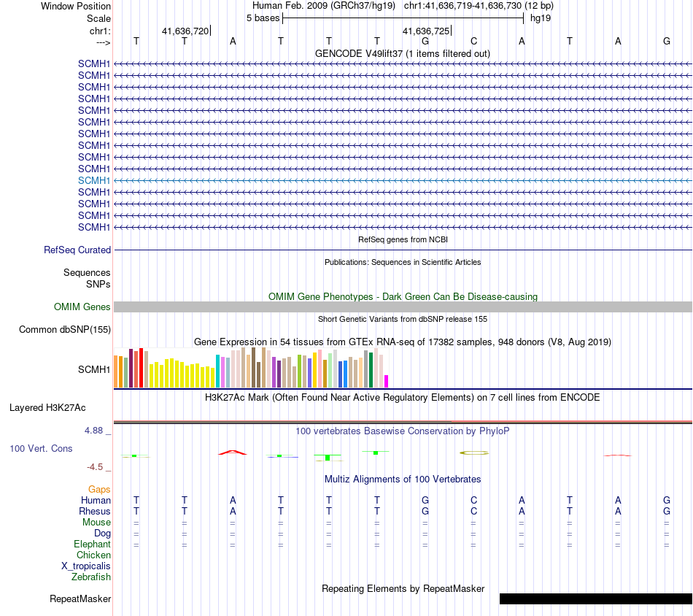This screenshot has height=616, width=693.
Task: Click the SCMH1 label beside GTEx bar chart
Action: [x=93, y=369]
